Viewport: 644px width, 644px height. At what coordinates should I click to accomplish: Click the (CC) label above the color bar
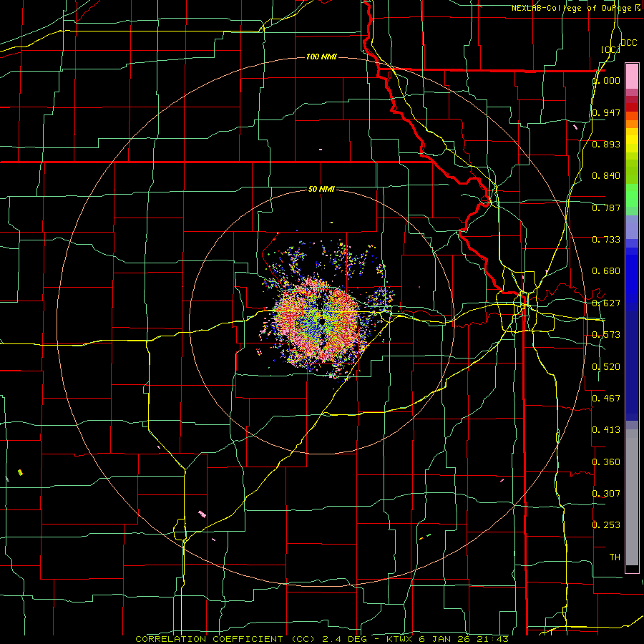(610, 49)
